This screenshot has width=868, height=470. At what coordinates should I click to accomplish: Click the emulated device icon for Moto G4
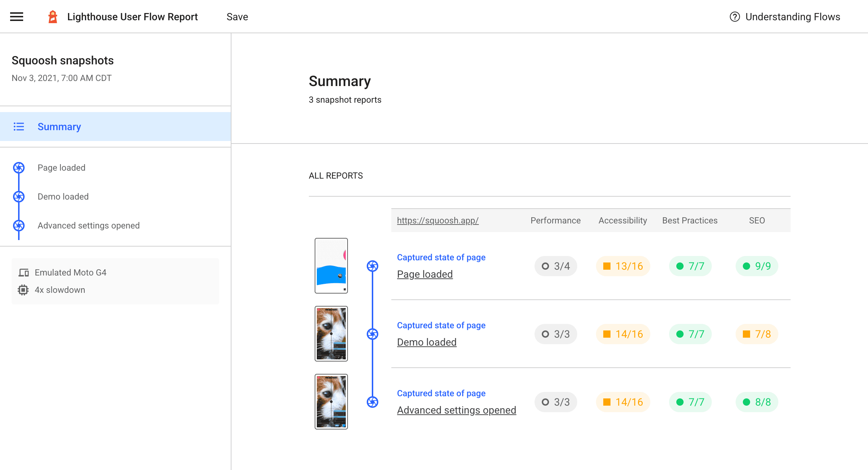click(24, 273)
